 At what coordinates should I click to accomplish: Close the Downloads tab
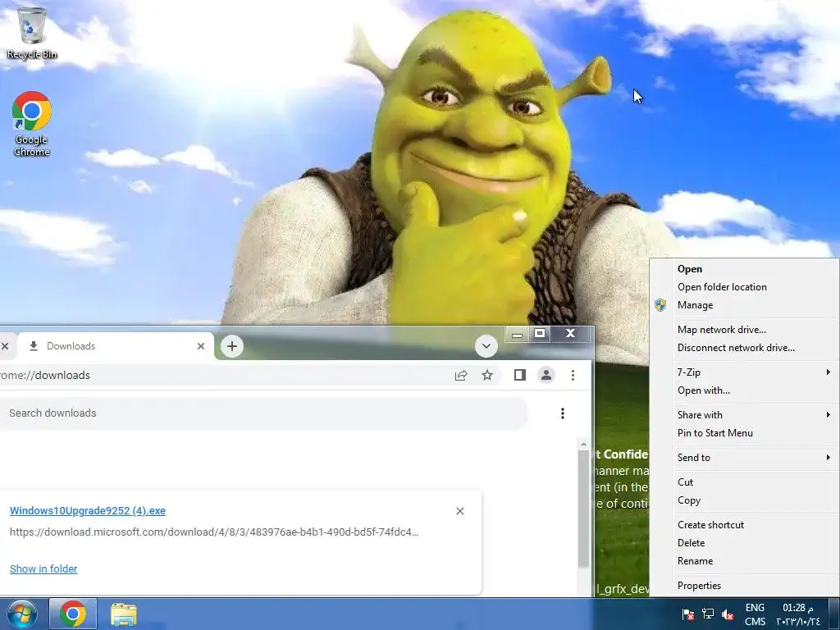201,346
